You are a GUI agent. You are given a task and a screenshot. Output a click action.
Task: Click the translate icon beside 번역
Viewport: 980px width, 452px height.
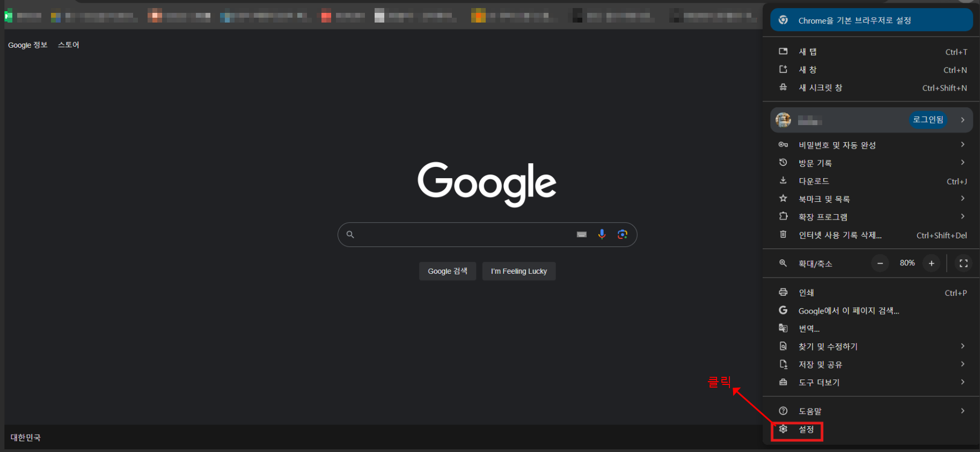click(x=783, y=328)
